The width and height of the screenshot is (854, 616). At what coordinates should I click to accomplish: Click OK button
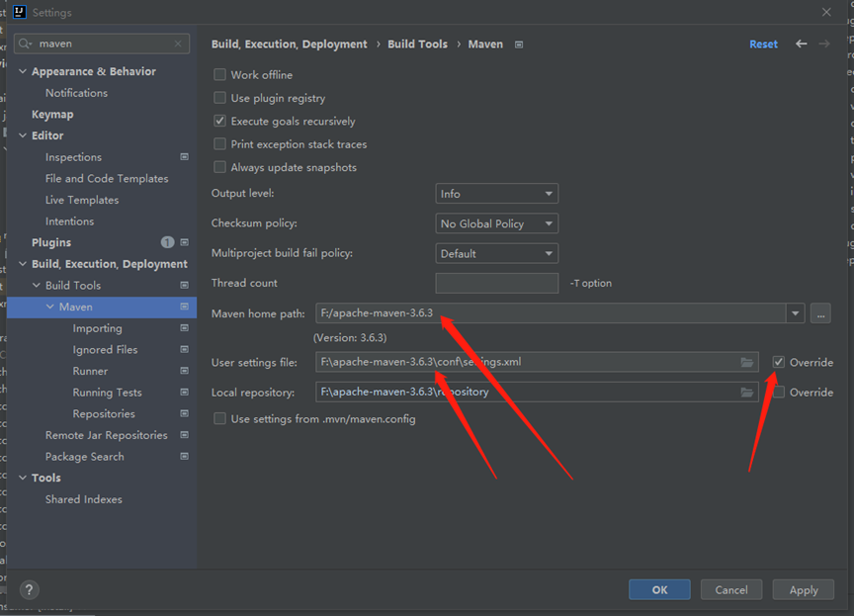pos(659,590)
